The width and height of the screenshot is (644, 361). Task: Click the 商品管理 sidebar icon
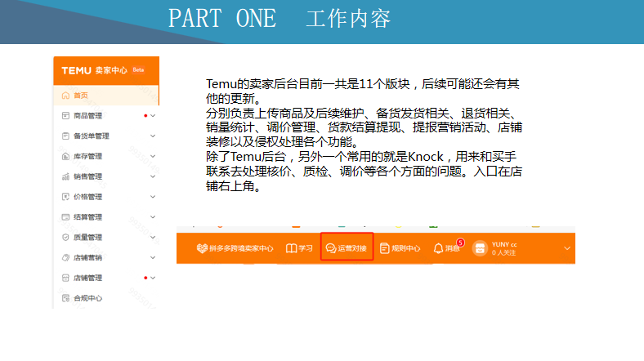click(x=65, y=116)
